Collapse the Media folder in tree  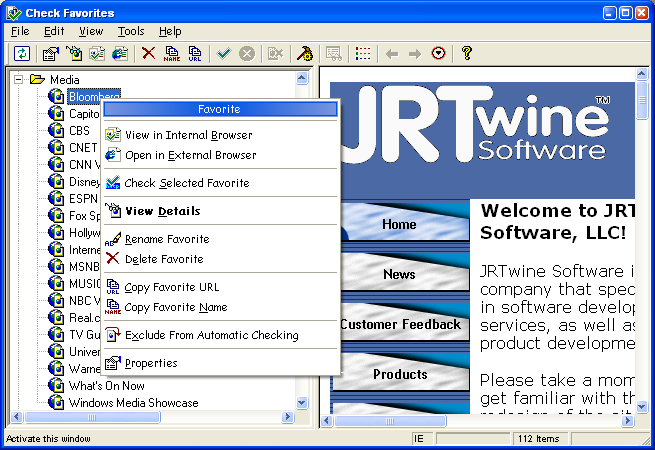18,79
